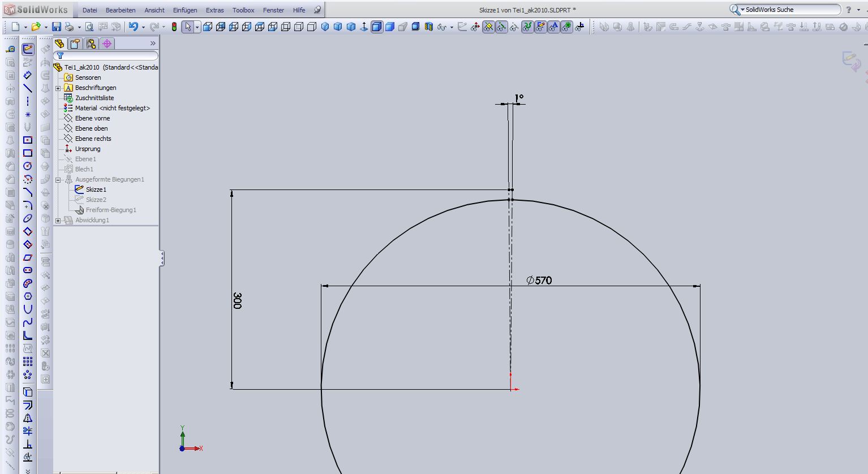Open the Fenster menu
The image size is (868, 474).
point(274,10)
